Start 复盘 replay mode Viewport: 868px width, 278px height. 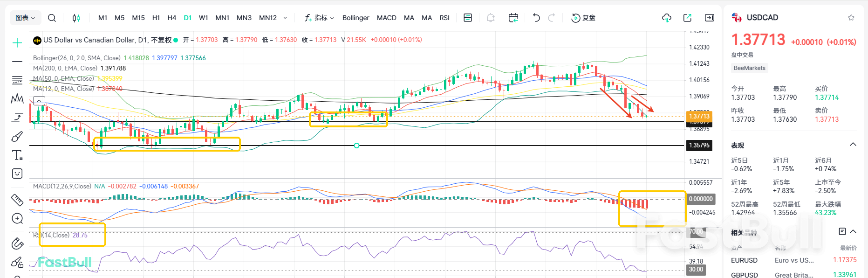point(583,18)
